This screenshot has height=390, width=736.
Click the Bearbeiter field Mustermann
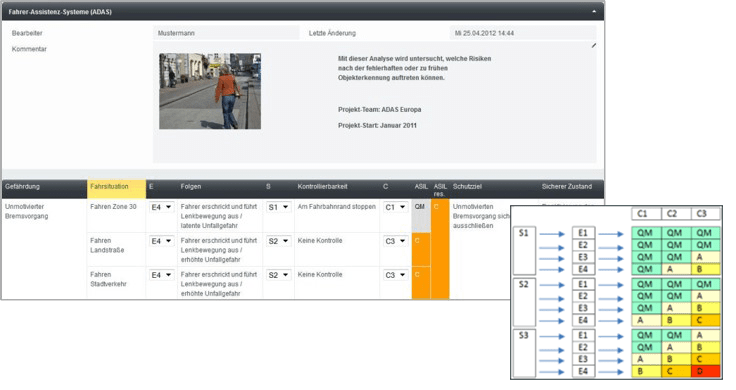tap(226, 33)
